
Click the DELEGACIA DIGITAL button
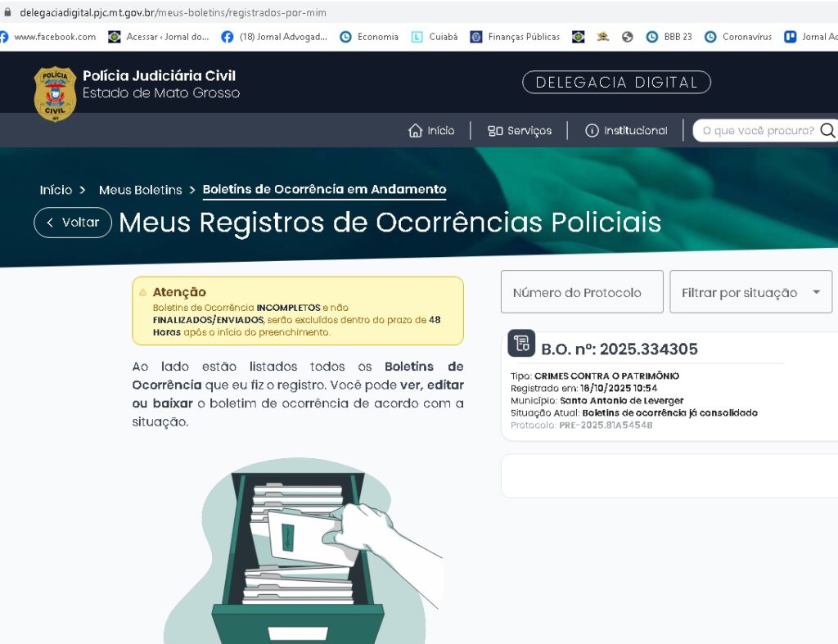(616, 83)
